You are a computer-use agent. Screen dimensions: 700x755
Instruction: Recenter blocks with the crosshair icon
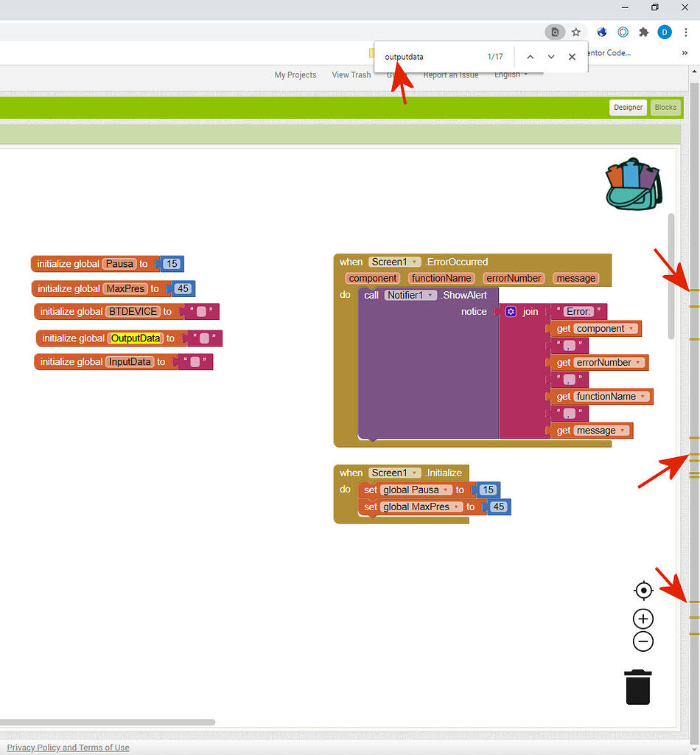[643, 590]
